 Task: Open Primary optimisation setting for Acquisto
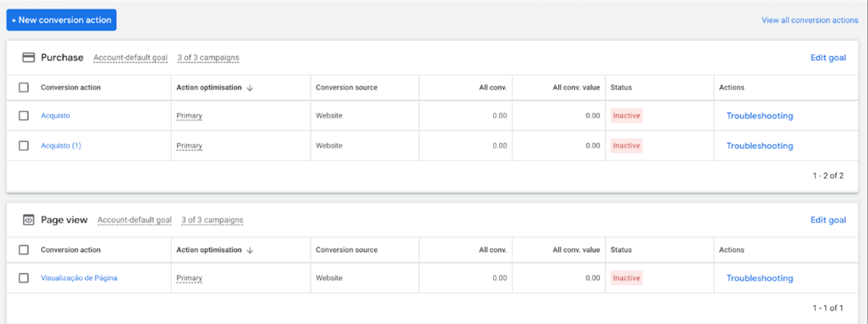tap(189, 116)
